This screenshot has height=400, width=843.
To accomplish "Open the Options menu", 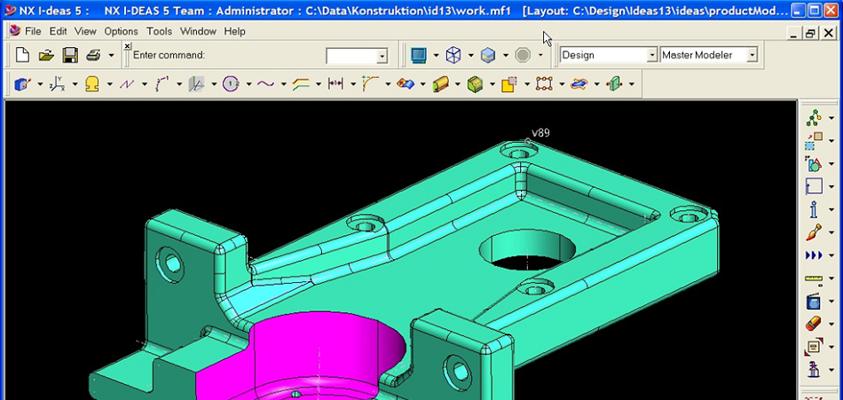I will [x=121, y=31].
